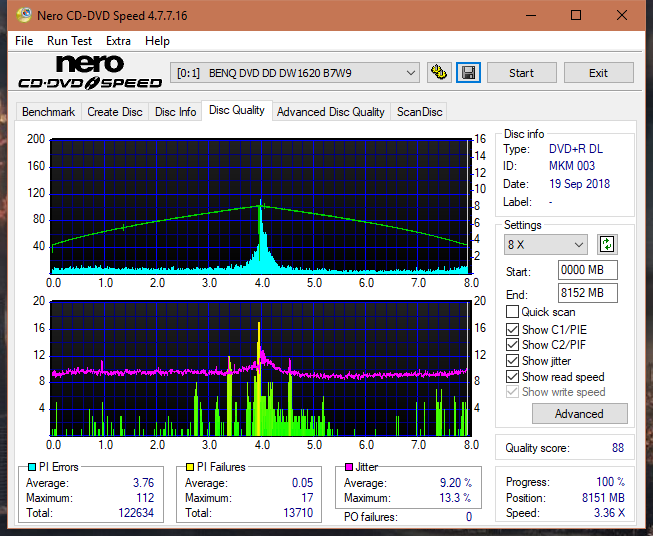Open the Run Test menu
653x536 pixels.
(x=69, y=41)
